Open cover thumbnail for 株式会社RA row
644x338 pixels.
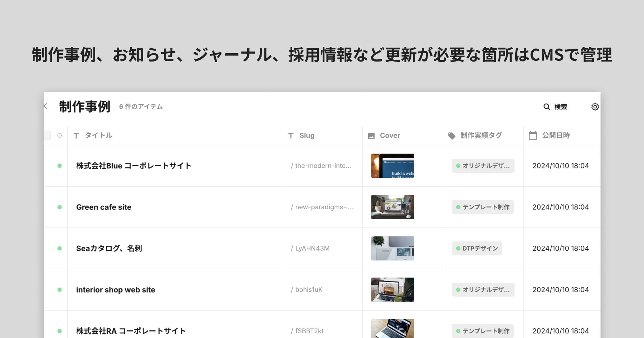pos(393,328)
